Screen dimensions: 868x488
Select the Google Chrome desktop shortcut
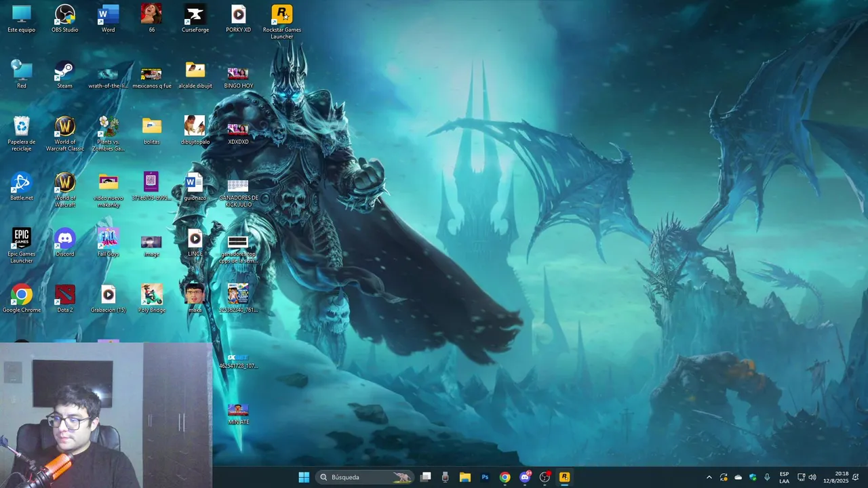pos(22,298)
